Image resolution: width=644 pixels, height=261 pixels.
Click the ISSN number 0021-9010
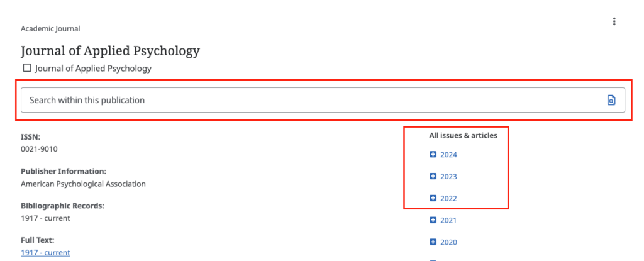coord(40,149)
